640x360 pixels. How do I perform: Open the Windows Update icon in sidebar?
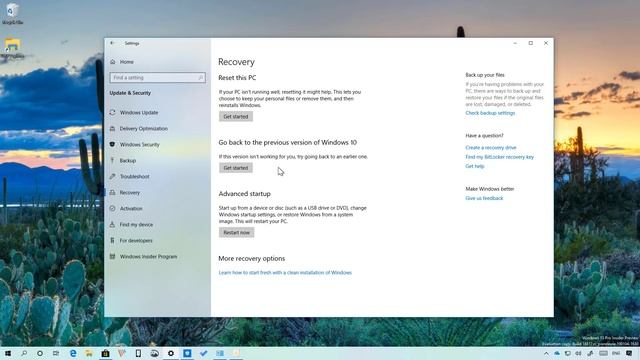click(112, 112)
